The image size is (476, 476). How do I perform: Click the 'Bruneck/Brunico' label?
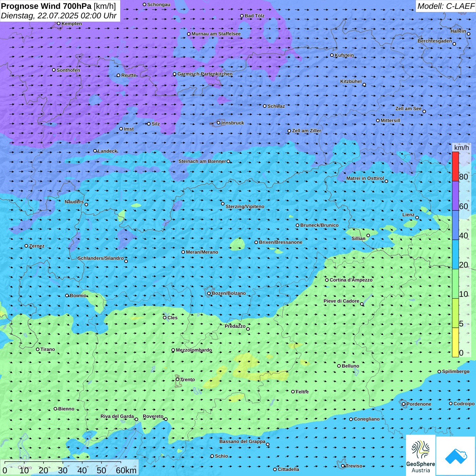[319, 225]
